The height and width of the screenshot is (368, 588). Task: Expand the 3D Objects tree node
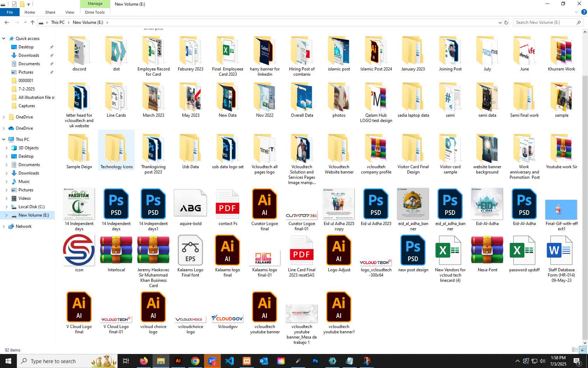tap(6, 148)
